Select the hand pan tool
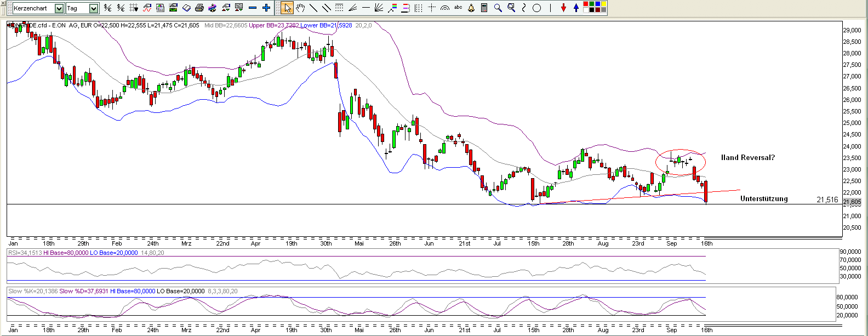The image size is (868, 336). tap(300, 8)
